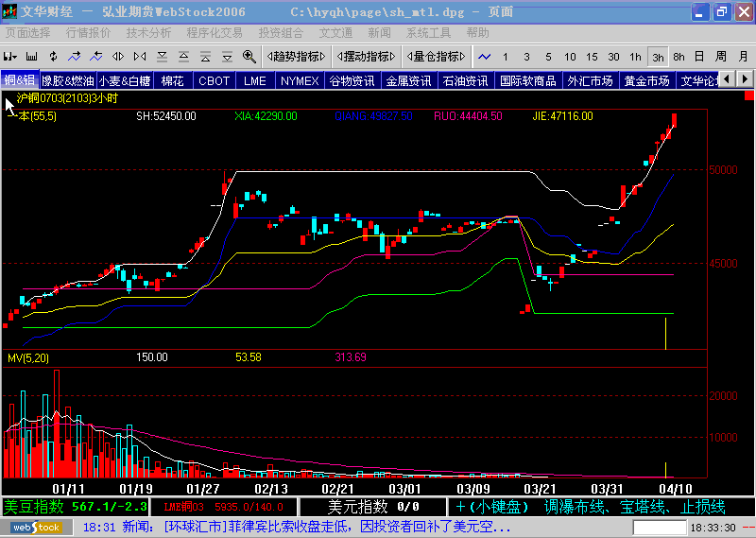This screenshot has width=756, height=538.
Task: Switch to 3 minute period
Action: [526, 57]
